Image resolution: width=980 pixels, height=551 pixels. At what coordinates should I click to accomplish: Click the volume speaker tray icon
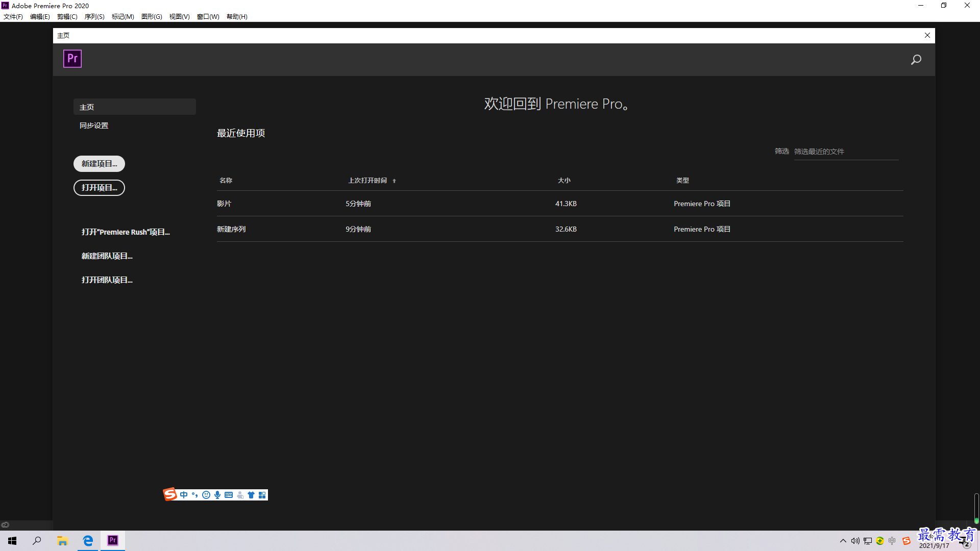click(x=855, y=541)
